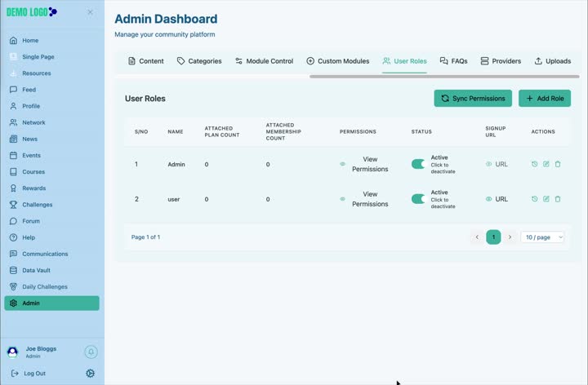
Task: Delete the user role
Action: [x=558, y=199]
